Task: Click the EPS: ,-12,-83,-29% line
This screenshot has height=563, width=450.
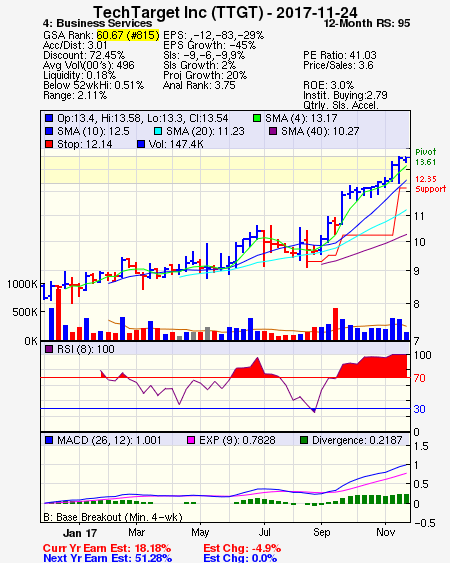Action: [213, 35]
